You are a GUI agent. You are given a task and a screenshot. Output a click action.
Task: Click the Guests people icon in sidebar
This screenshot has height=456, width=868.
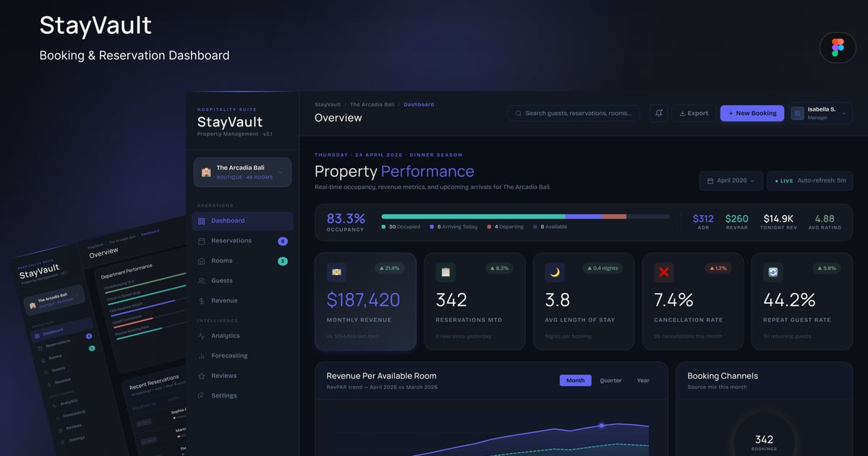tap(202, 281)
